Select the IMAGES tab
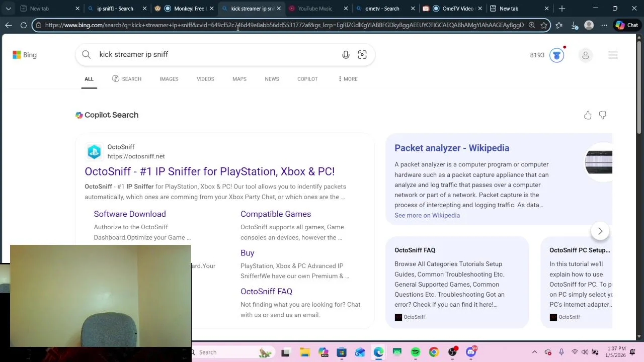This screenshot has width=644, height=362. point(169,79)
